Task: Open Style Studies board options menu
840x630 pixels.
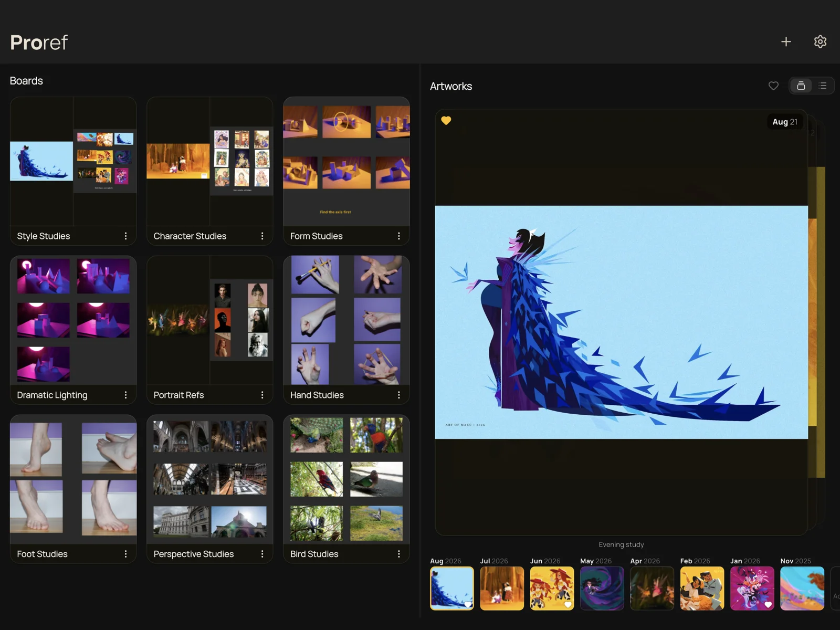Action: (125, 236)
